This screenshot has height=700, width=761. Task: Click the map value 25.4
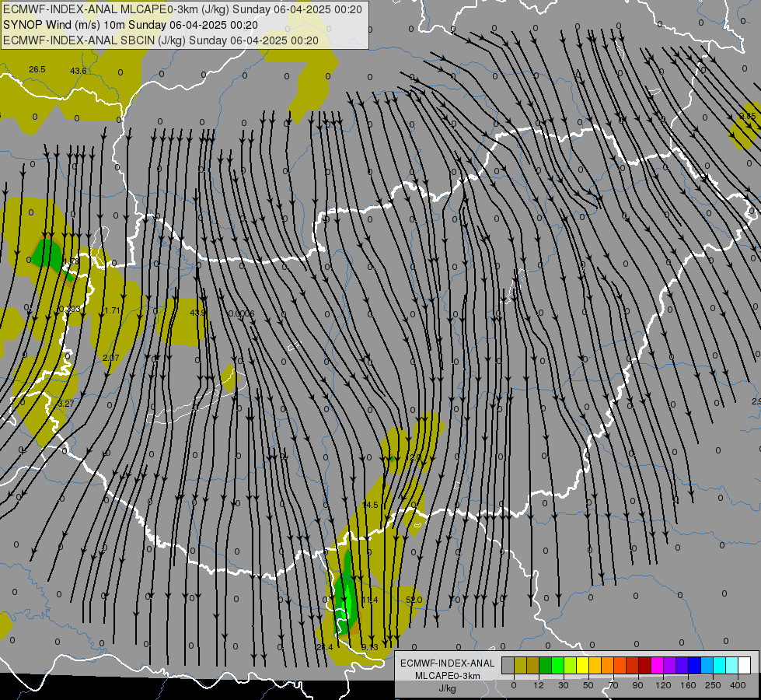(x=324, y=647)
